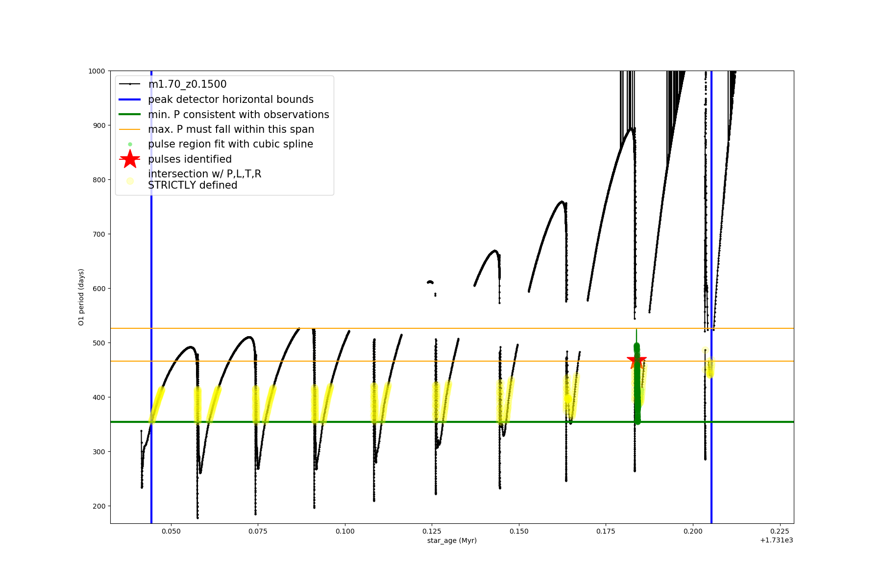
Task: Click the x-axis label star_age (Myr)
Action: pyautogui.click(x=452, y=540)
